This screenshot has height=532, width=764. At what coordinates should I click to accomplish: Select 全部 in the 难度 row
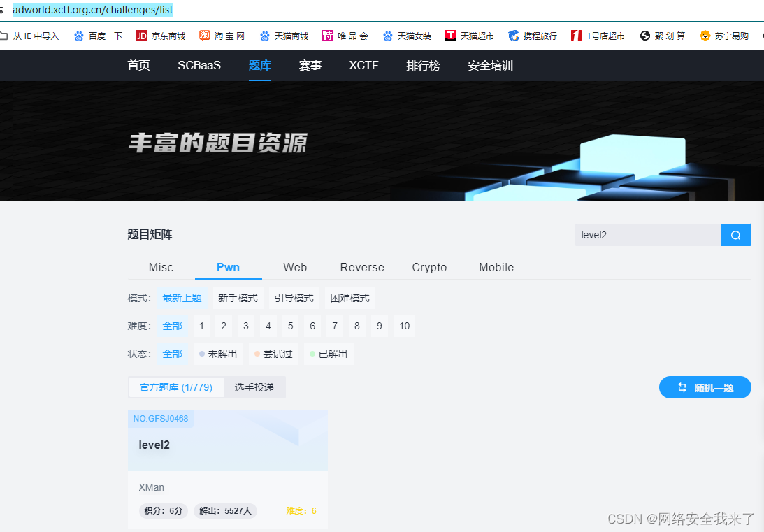tap(173, 326)
